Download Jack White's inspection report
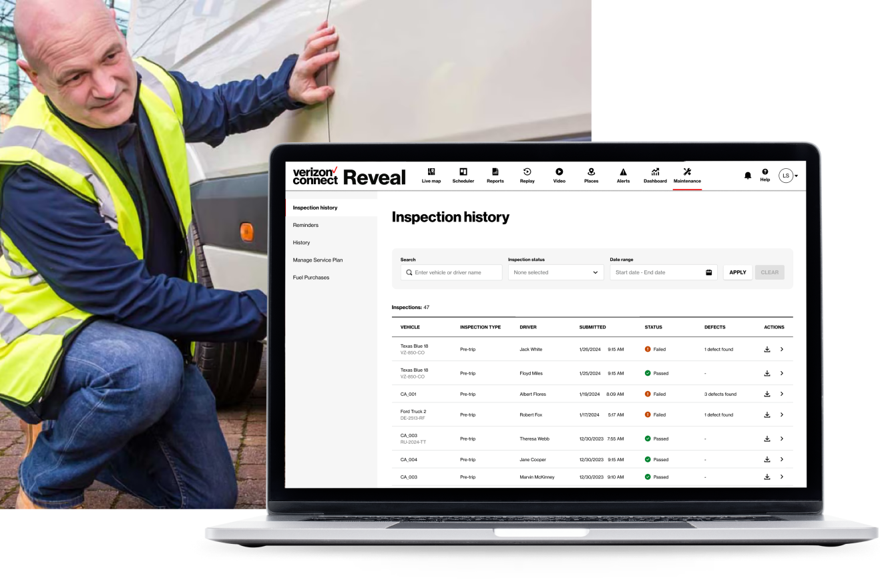Viewport: 880px width, 588px height. [x=767, y=349]
